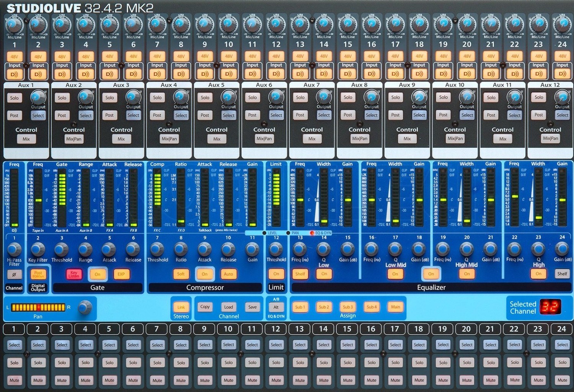
Task: Click the Aux 12 Output knob
Action: click(x=562, y=96)
